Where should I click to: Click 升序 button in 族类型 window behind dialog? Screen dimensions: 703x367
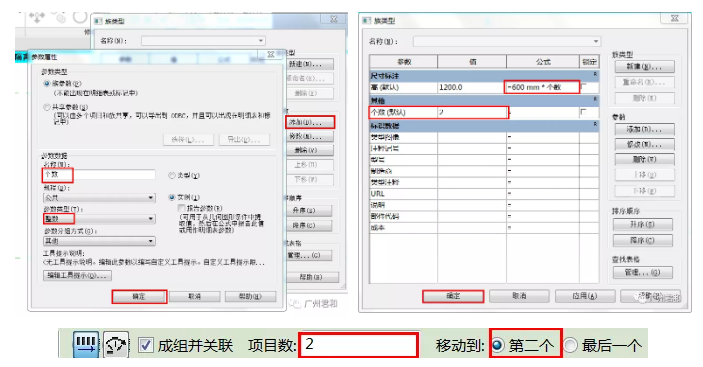point(310,210)
